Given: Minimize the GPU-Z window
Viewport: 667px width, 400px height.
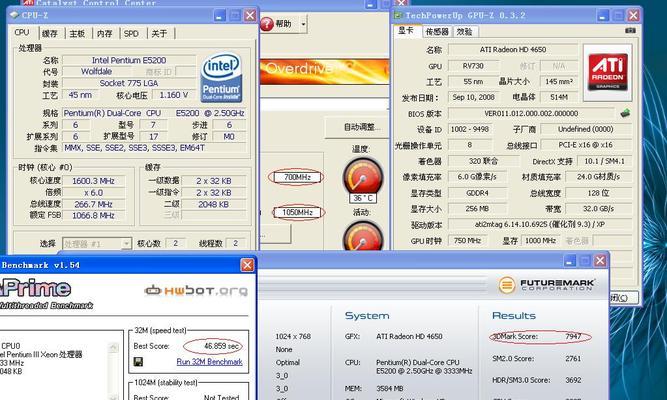Looking at the screenshot, I should point(602,16).
